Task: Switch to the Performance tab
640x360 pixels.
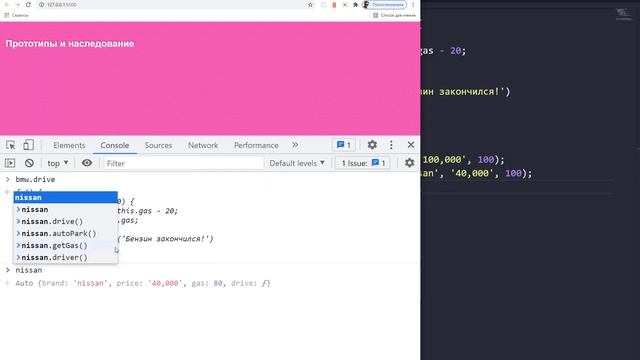Action: point(256,145)
